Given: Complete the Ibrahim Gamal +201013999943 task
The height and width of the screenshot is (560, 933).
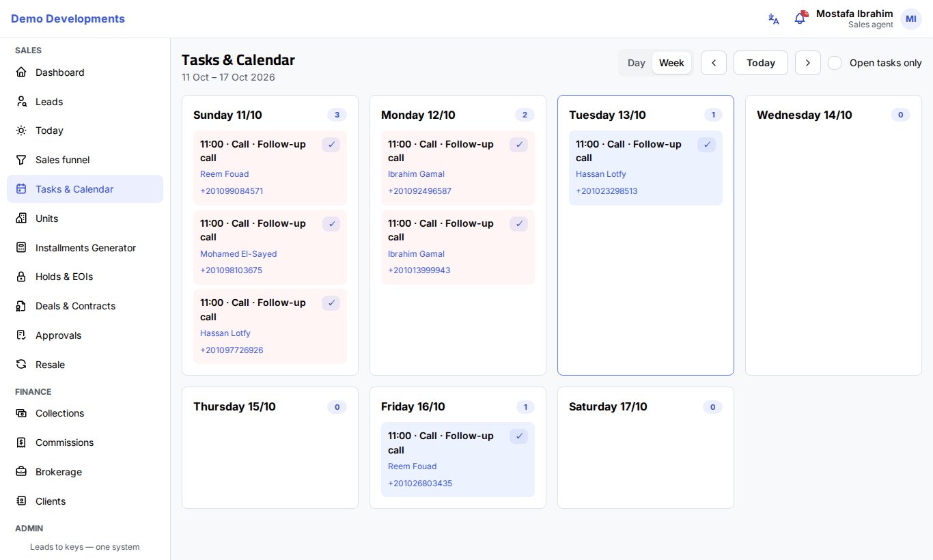Looking at the screenshot, I should tap(518, 224).
